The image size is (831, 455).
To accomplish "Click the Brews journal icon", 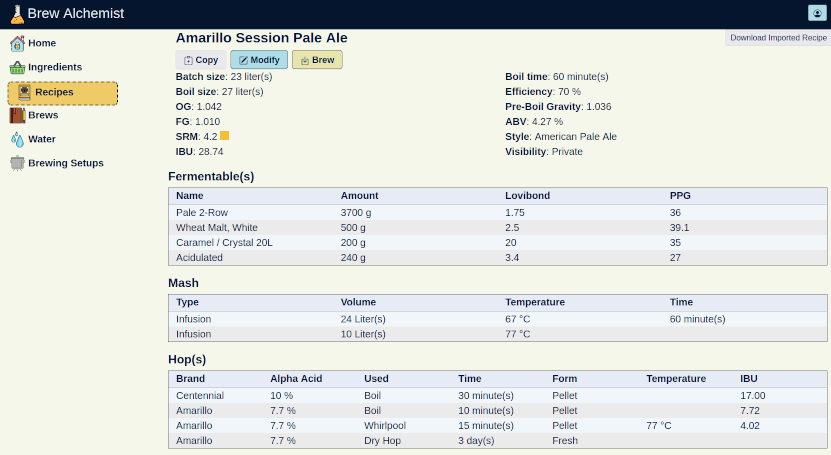I will [x=17, y=115].
